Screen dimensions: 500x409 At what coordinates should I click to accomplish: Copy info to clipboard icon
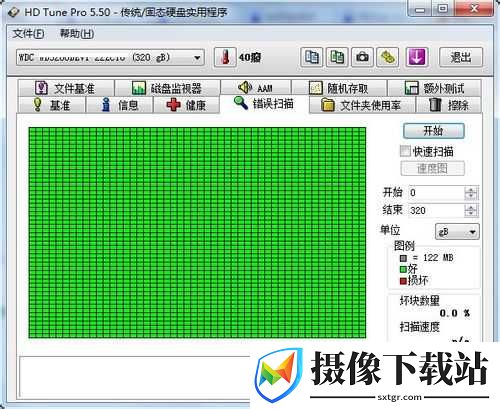312,57
